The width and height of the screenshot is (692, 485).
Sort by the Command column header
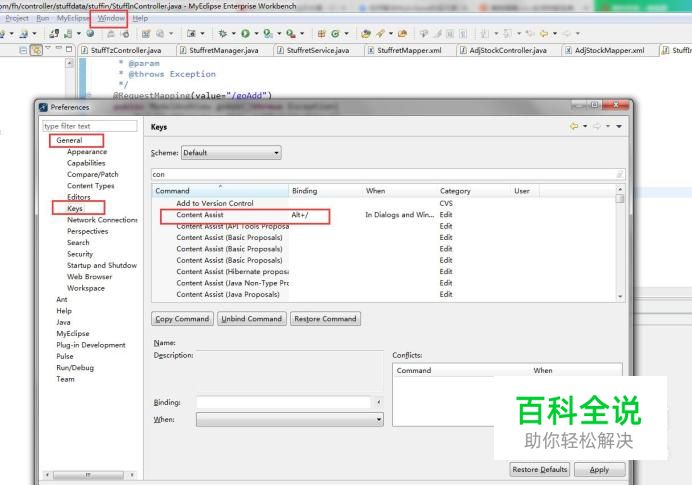click(x=220, y=191)
